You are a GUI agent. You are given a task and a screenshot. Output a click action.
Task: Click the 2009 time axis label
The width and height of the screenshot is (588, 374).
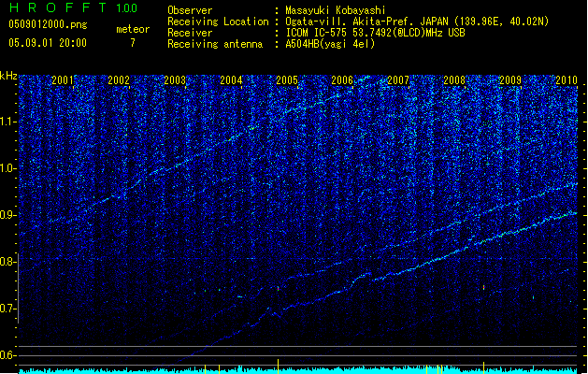510,80
